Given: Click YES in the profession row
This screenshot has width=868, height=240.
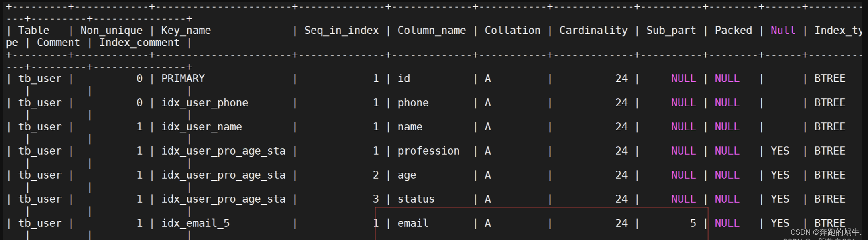Looking at the screenshot, I should tap(780, 151).
